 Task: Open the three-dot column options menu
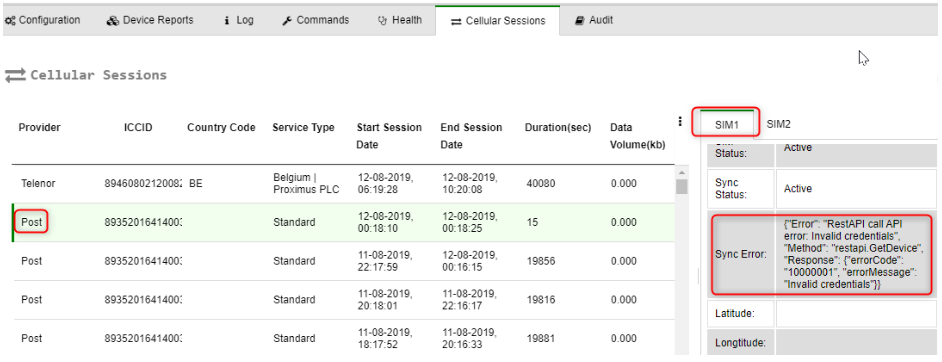pos(680,122)
